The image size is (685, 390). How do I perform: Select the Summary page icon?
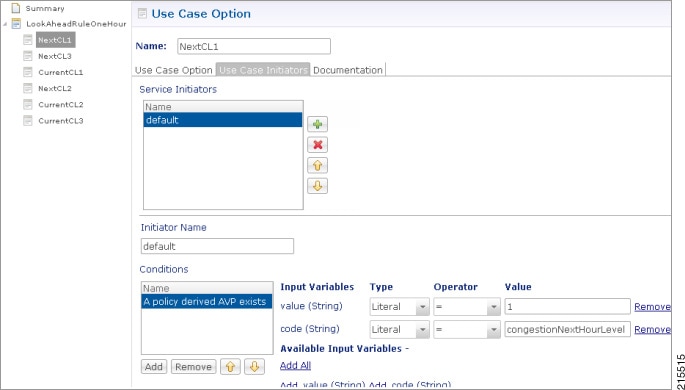click(16, 8)
